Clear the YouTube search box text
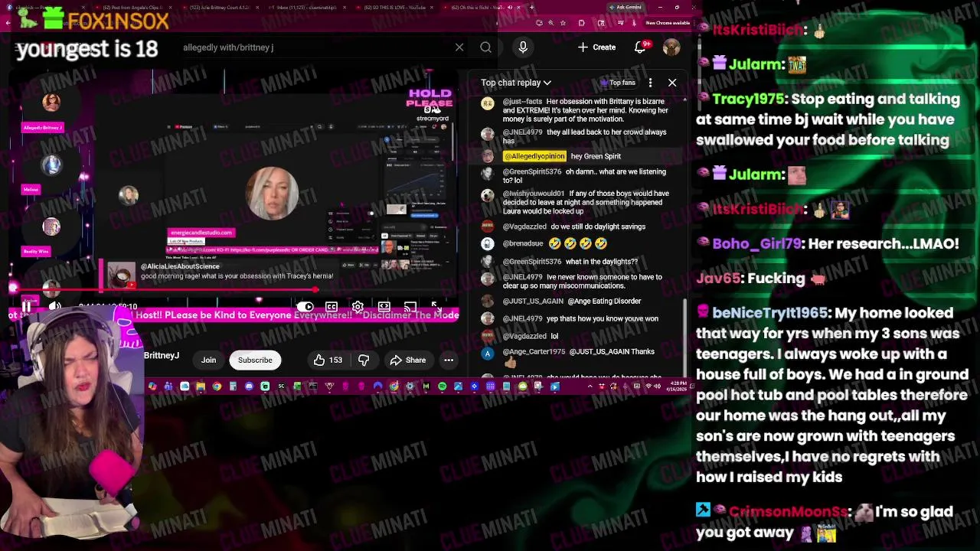980x551 pixels. point(459,47)
